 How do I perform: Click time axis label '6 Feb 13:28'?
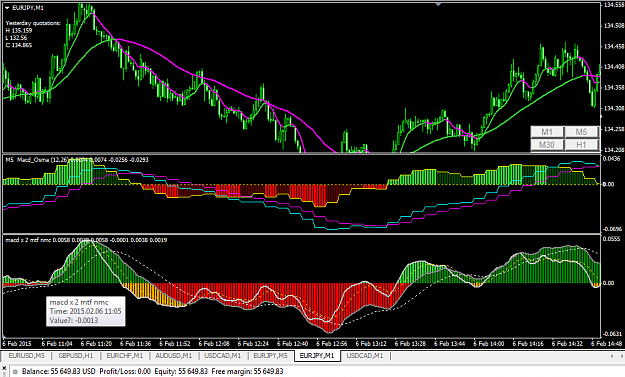click(411, 344)
